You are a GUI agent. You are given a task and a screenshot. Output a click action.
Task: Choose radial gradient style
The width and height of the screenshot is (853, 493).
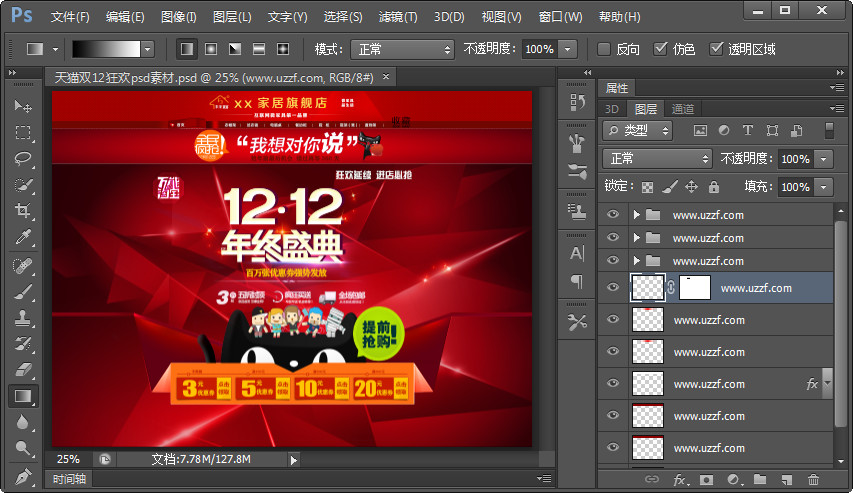click(x=211, y=50)
